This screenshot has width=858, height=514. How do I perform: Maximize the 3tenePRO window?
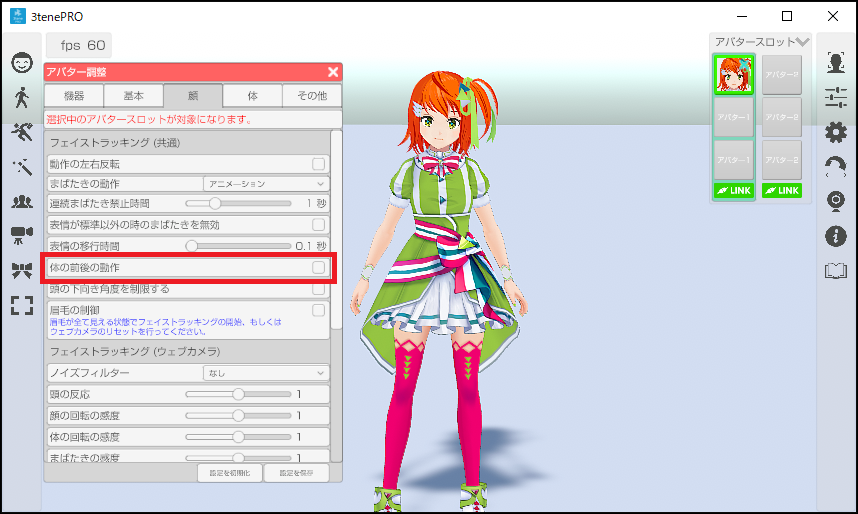click(787, 16)
